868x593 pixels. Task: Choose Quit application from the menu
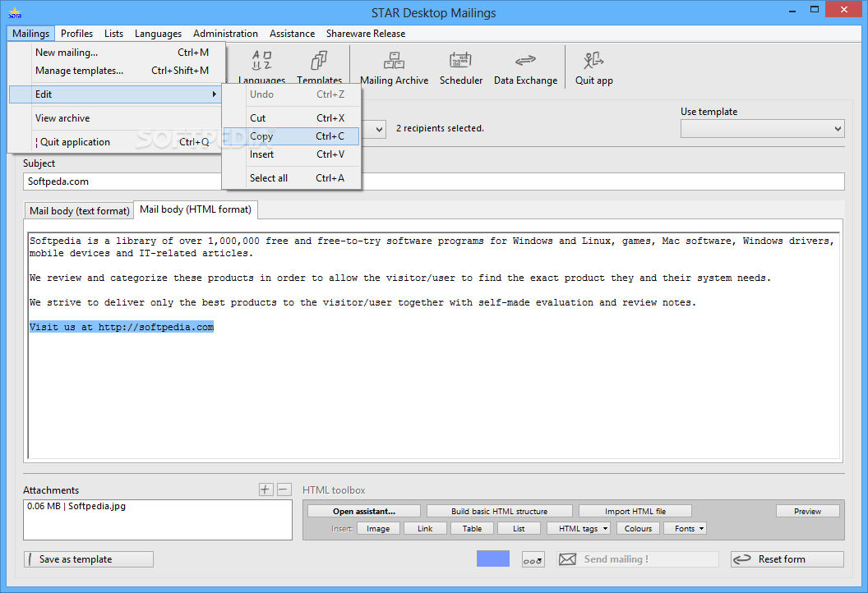pyautogui.click(x=115, y=141)
